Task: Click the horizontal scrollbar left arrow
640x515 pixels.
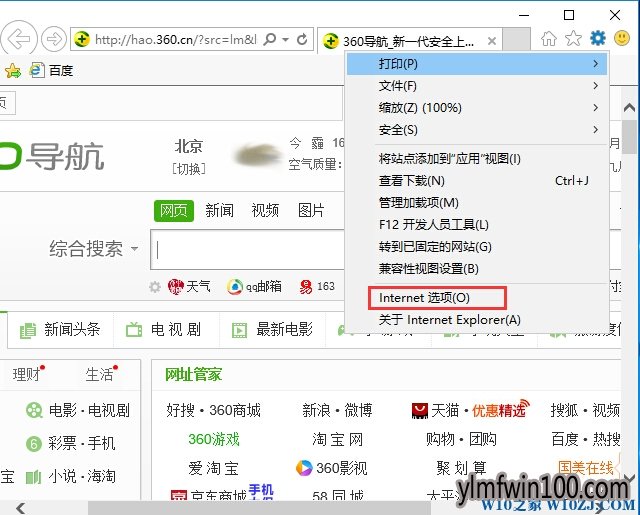Action: point(21,508)
